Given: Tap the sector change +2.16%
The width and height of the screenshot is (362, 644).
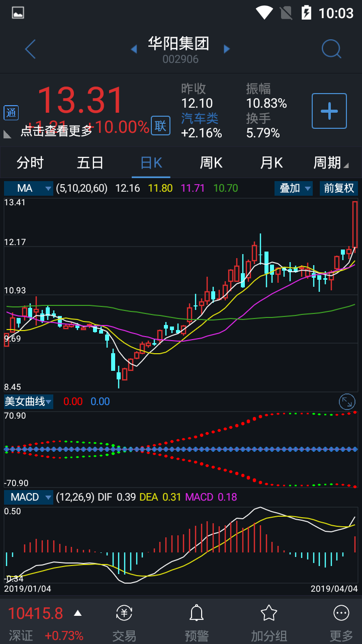Looking at the screenshot, I should pyautogui.click(x=202, y=133).
